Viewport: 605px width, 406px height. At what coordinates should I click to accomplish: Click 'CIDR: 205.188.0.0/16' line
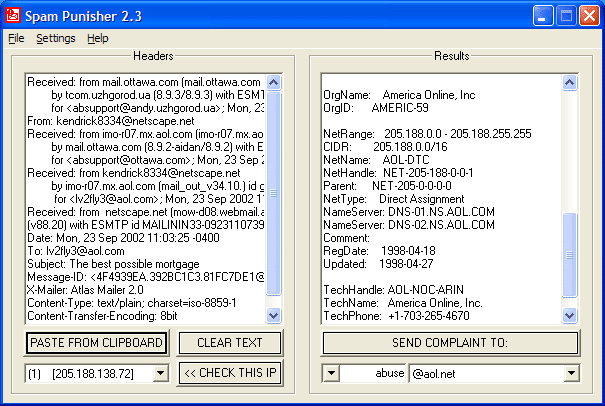[385, 147]
